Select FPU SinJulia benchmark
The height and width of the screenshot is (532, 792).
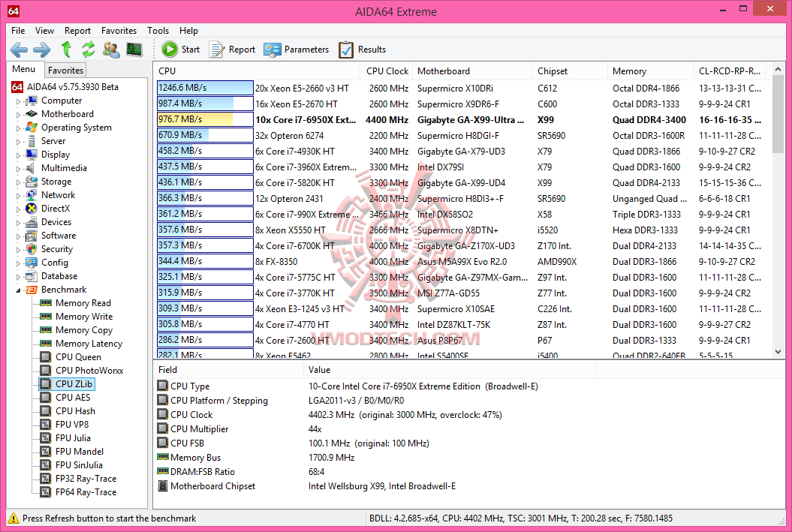79,465
